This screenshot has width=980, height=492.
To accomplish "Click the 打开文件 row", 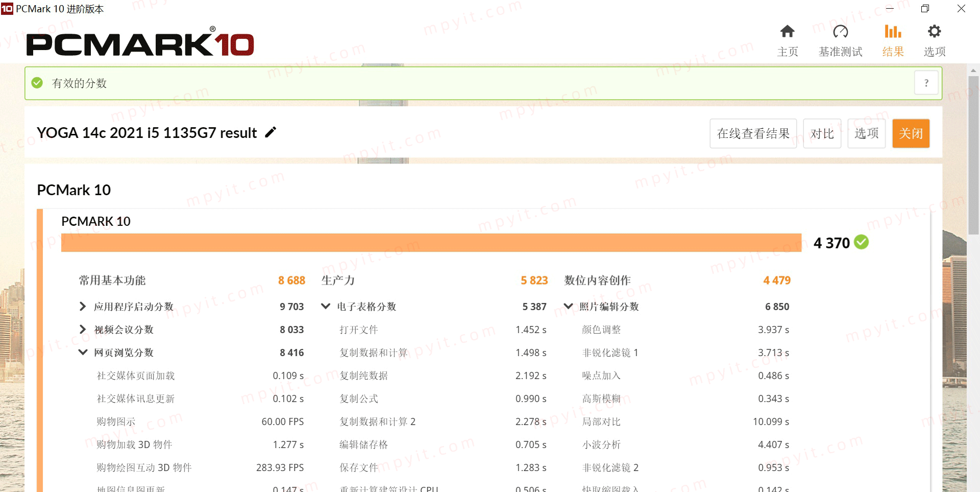I will [443, 330].
